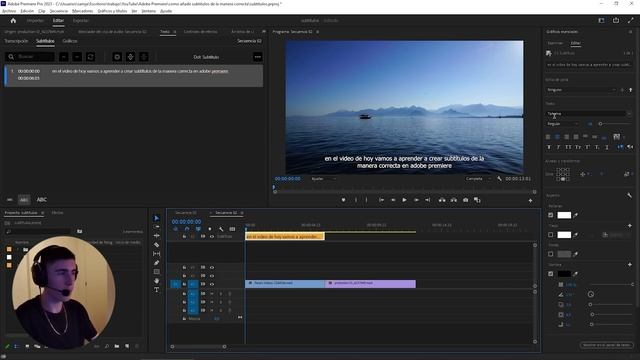Adjust font size slider
The image size is (640, 360).
[x=616, y=124]
